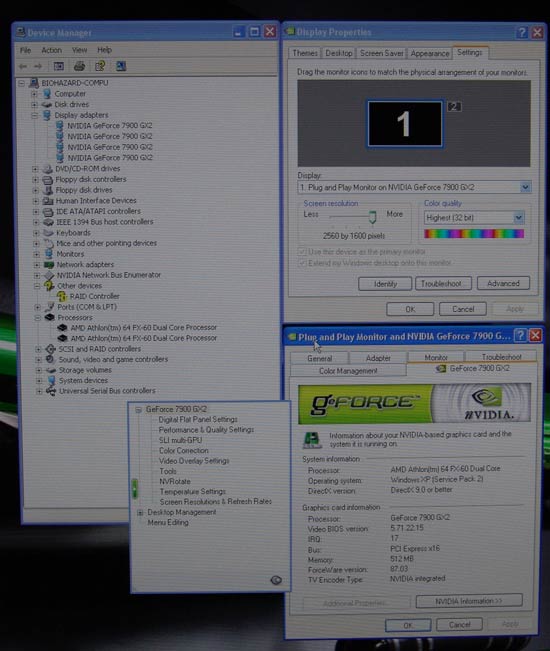Click the Other devices question-mark icon
550x651 pixels.
[x=49, y=286]
